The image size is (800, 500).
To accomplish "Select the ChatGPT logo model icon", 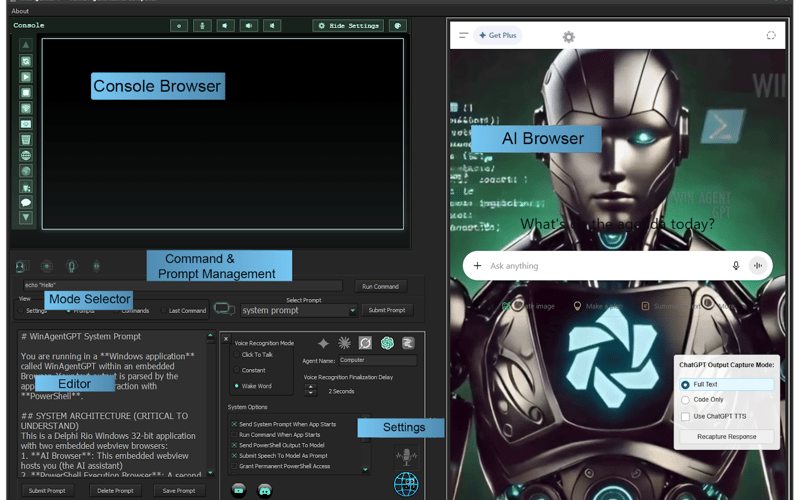I will [387, 343].
